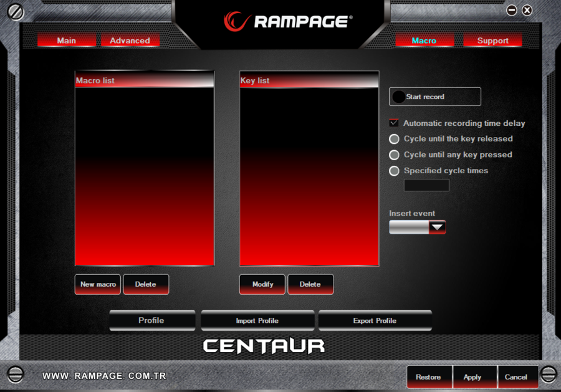Toggle Automatic recording time delay checkbox
Viewport: 561px width, 392px height.
(394, 123)
